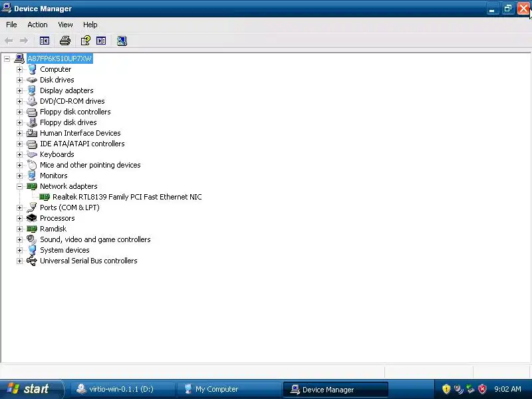Toggle the console tree toolbar icon
532x399 pixels.
45,41
